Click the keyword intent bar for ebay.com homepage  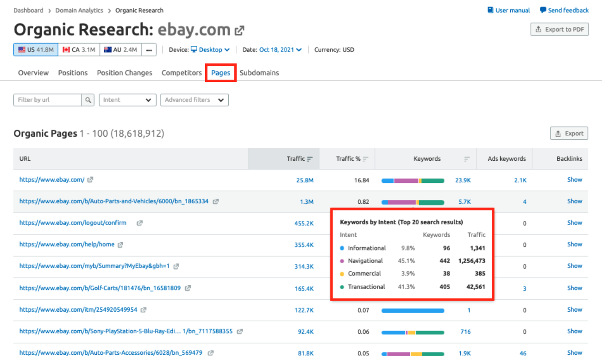point(413,180)
